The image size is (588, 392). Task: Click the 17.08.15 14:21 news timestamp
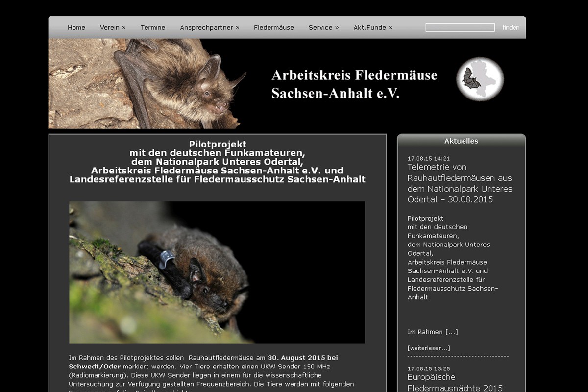click(429, 159)
